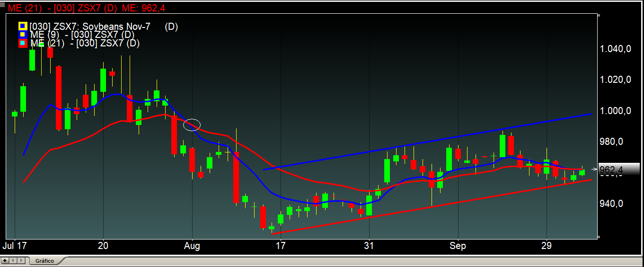Go to previous tab with left arrow
The image size is (644, 267).
pos(12,260)
